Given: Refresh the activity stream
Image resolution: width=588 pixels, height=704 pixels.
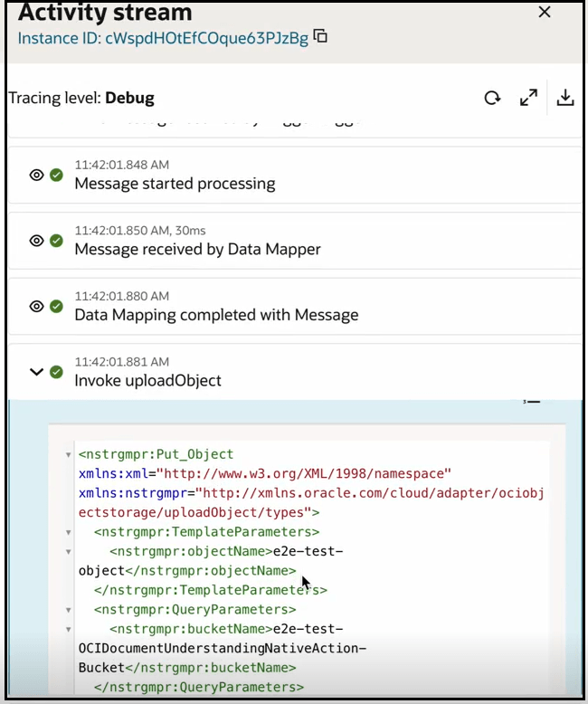Looking at the screenshot, I should 492,98.
